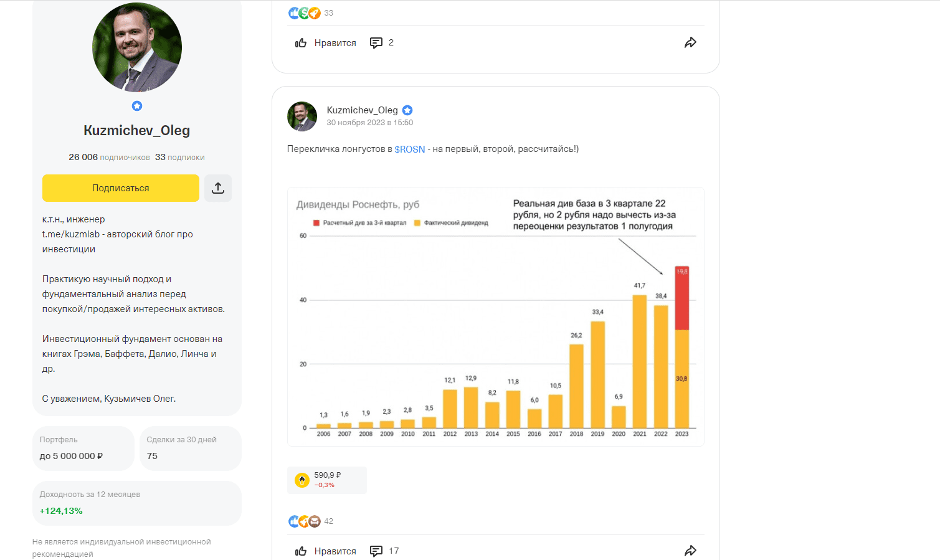940x560 pixels.
Task: Click the red Расчетный див legend marker
Action: 316,223
